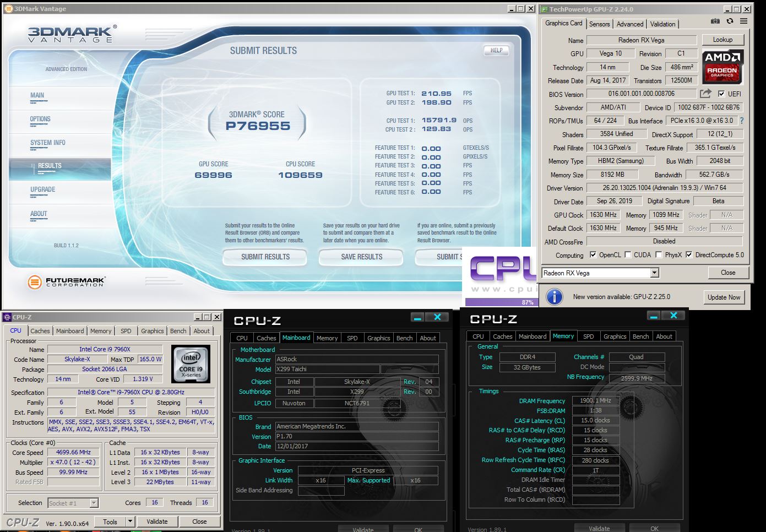Viewport: 766px width, 532px height.
Task: Click the BIOS export share icon
Action: click(x=705, y=94)
